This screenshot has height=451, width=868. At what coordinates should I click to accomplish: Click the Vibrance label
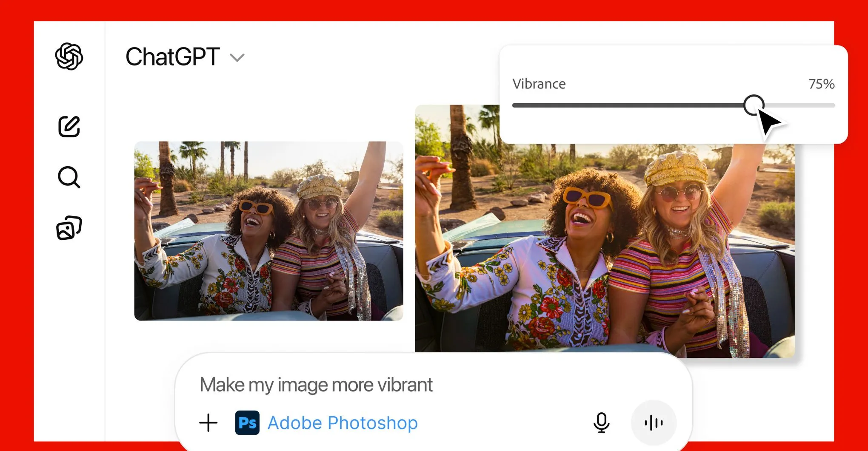click(539, 84)
